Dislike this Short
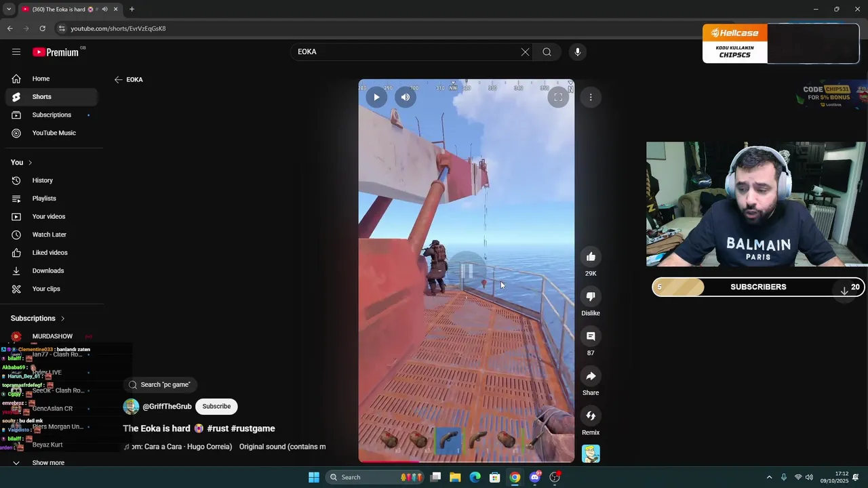The height and width of the screenshot is (488, 868). 591,296
